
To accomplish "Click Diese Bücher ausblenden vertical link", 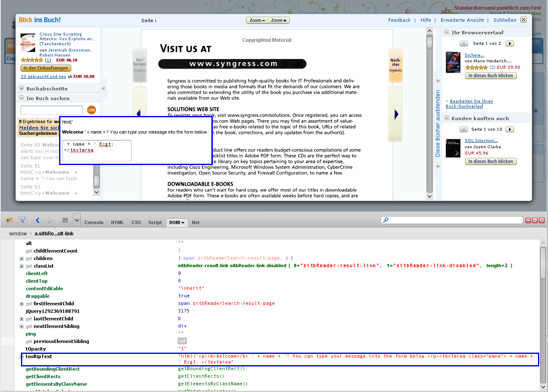I will 438,124.
